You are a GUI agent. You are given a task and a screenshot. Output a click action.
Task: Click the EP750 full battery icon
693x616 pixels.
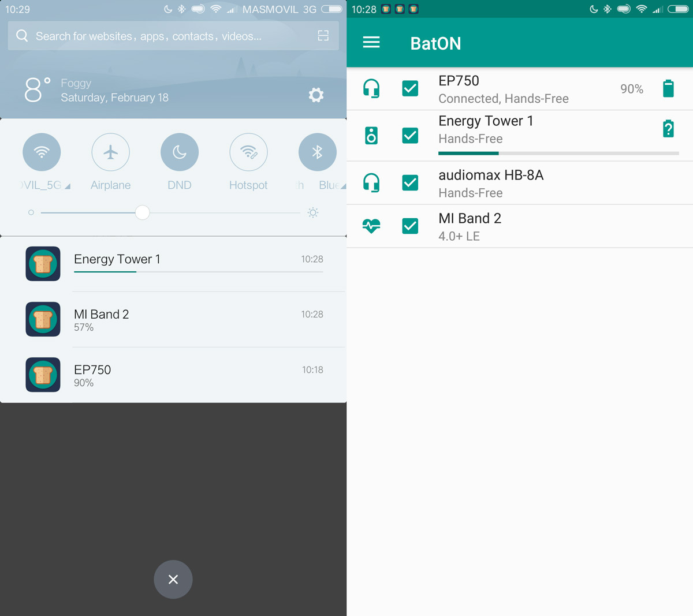[668, 88]
